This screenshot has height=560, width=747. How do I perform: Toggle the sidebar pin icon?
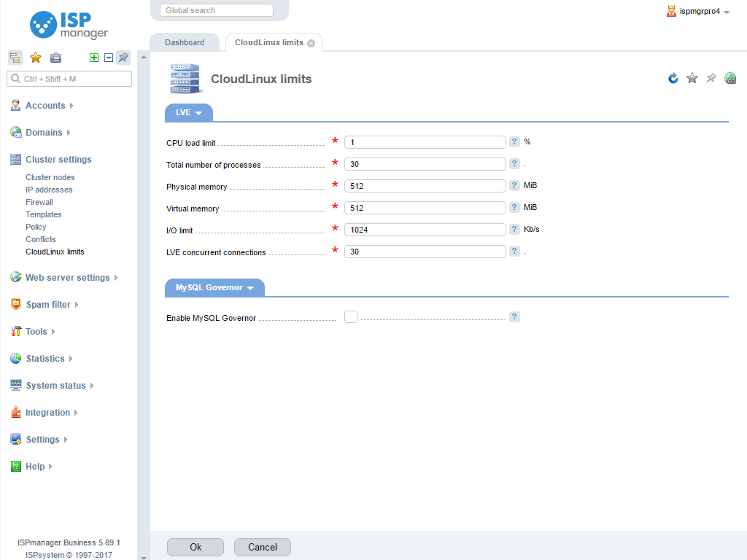coord(123,58)
